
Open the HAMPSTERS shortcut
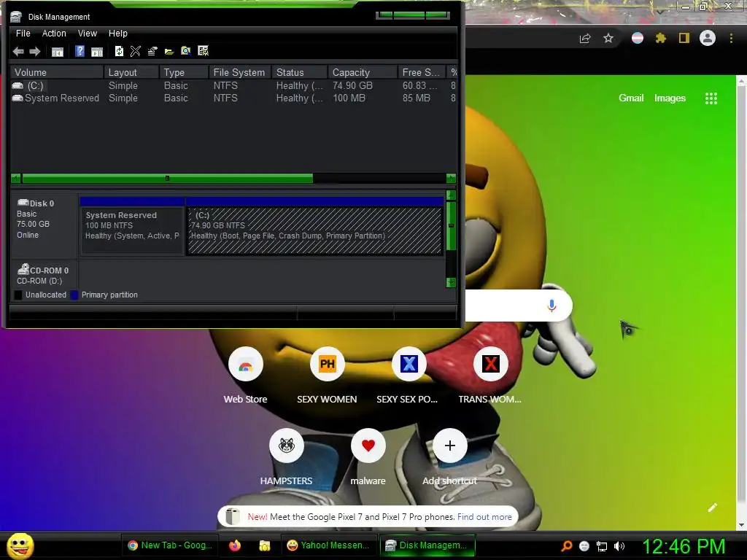286,446
